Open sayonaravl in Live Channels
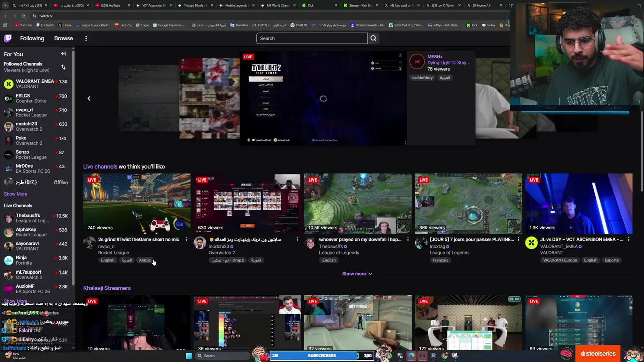This screenshot has width=644, height=362. [36, 246]
